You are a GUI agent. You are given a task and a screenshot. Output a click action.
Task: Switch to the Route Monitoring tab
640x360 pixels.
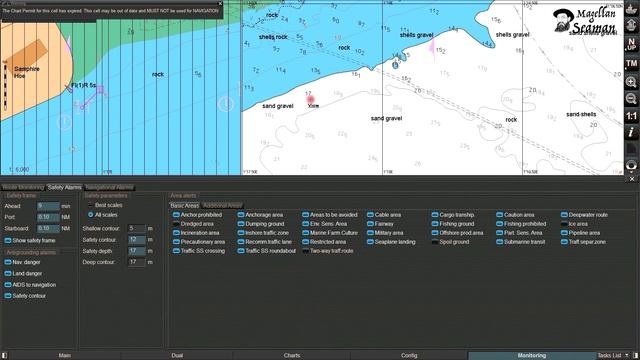point(23,187)
